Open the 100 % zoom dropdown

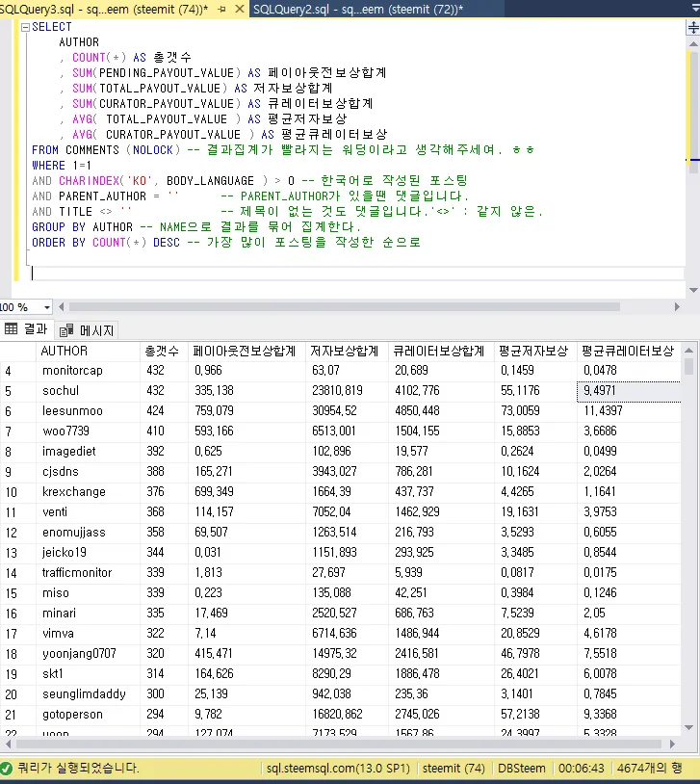[47, 307]
